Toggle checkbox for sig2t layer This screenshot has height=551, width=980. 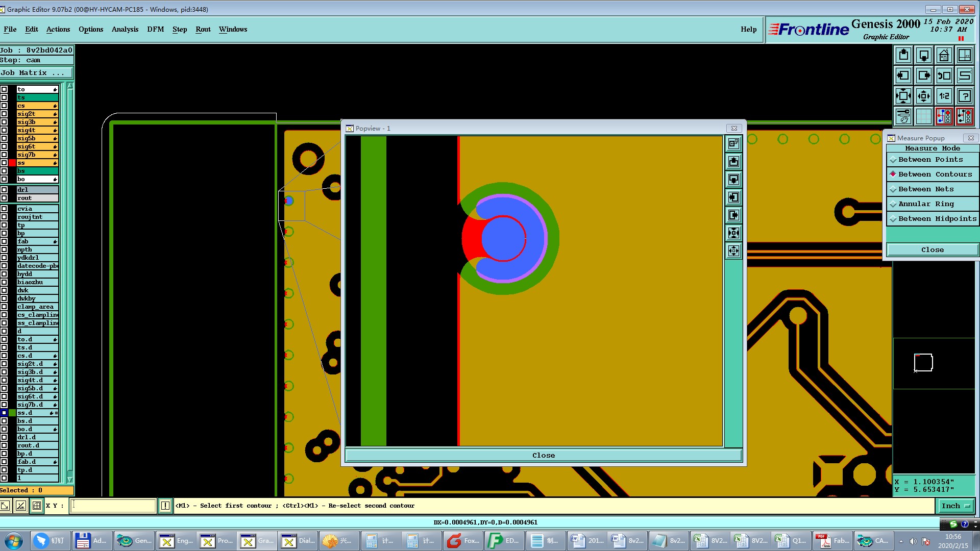pos(4,114)
